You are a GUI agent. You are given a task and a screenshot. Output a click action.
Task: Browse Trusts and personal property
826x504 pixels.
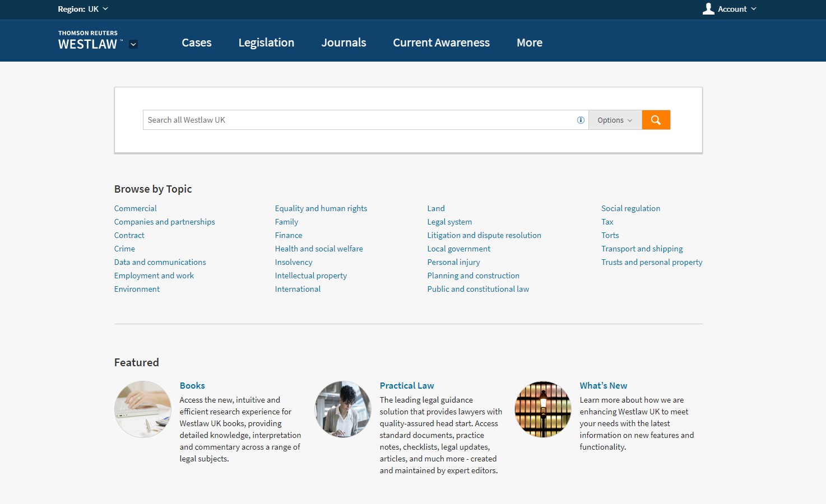pos(652,262)
